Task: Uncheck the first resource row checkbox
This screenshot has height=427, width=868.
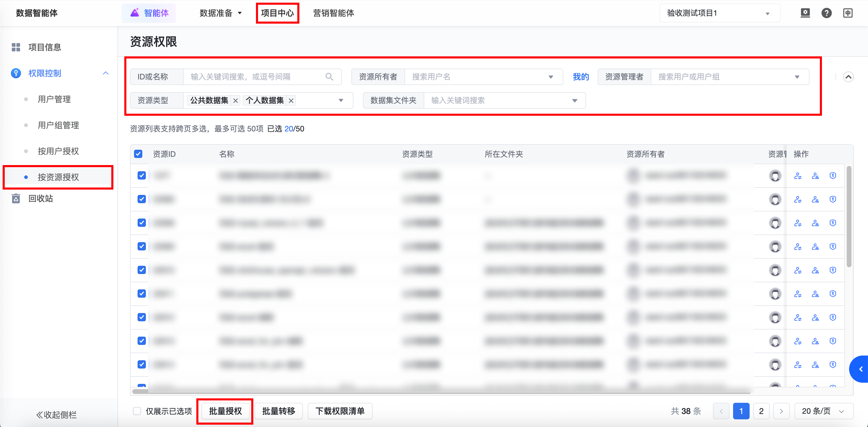Action: tap(141, 176)
